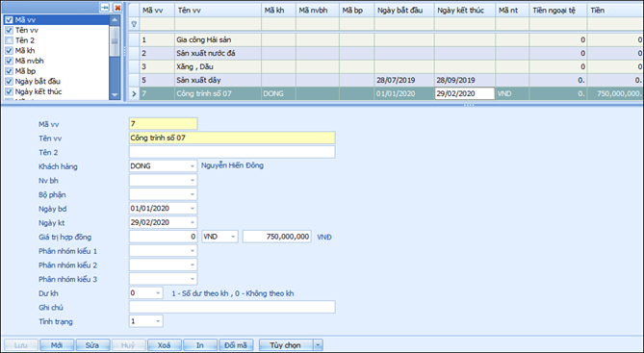The height and width of the screenshot is (353, 644).
Task: Select the current row indicator arrow for row 7
Action: tap(134, 93)
